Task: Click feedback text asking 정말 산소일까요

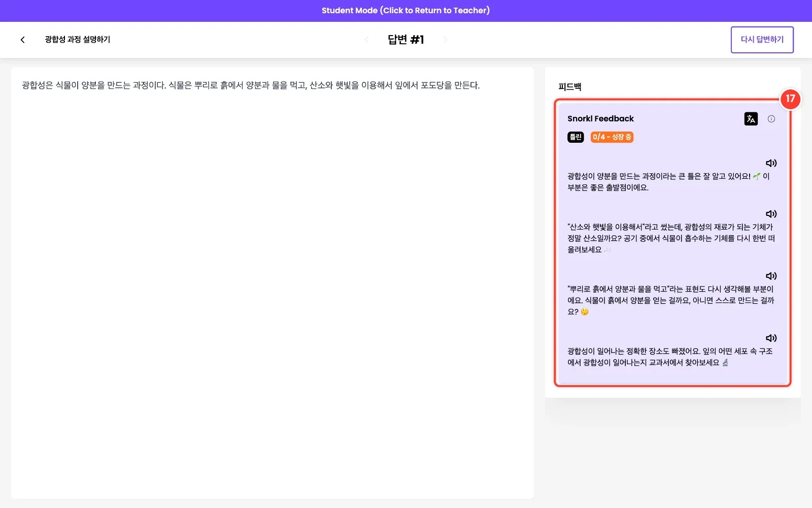Action: tap(671, 238)
